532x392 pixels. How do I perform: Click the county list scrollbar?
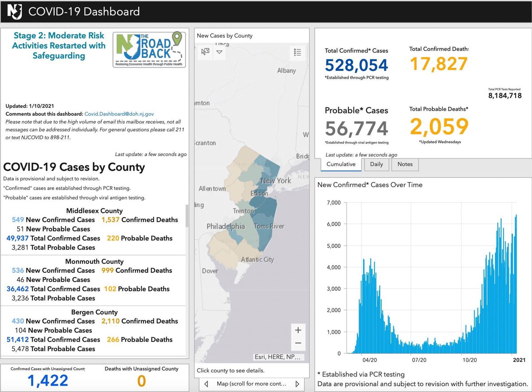[187, 215]
